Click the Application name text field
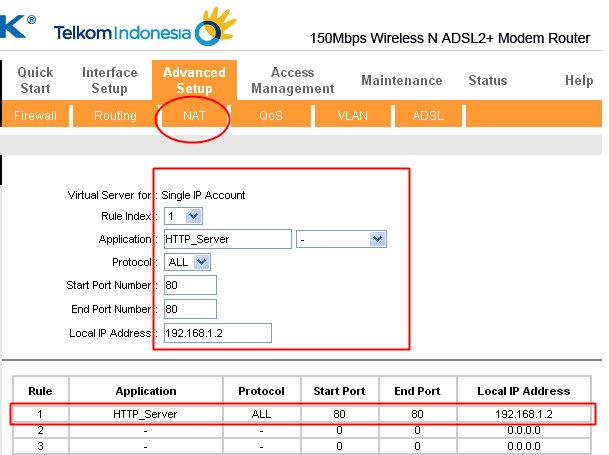The width and height of the screenshot is (609, 455). (x=227, y=239)
